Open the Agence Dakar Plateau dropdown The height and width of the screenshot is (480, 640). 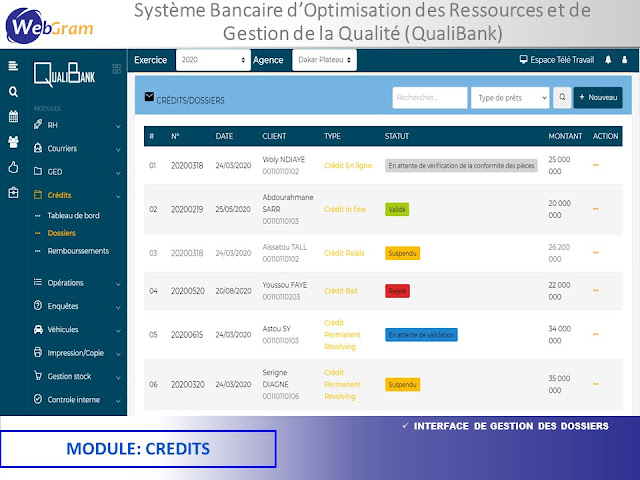point(324,60)
